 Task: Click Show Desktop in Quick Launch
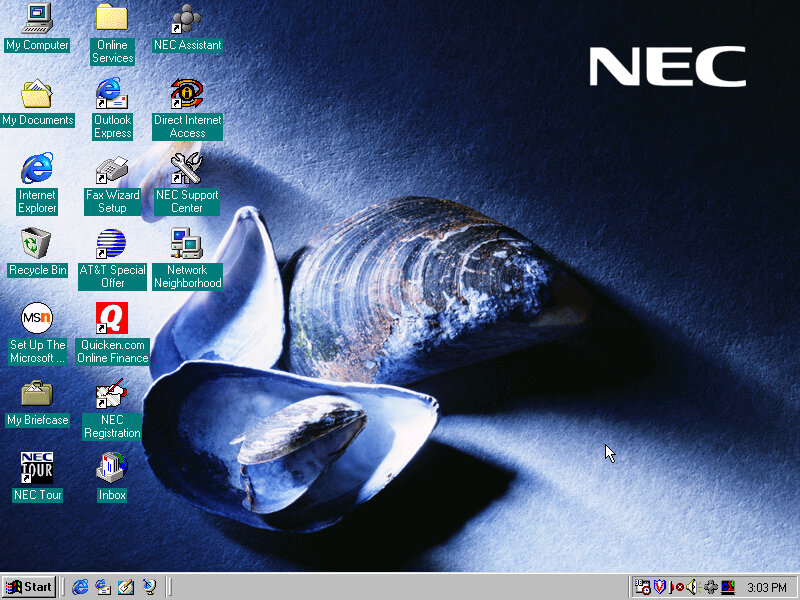pos(126,587)
